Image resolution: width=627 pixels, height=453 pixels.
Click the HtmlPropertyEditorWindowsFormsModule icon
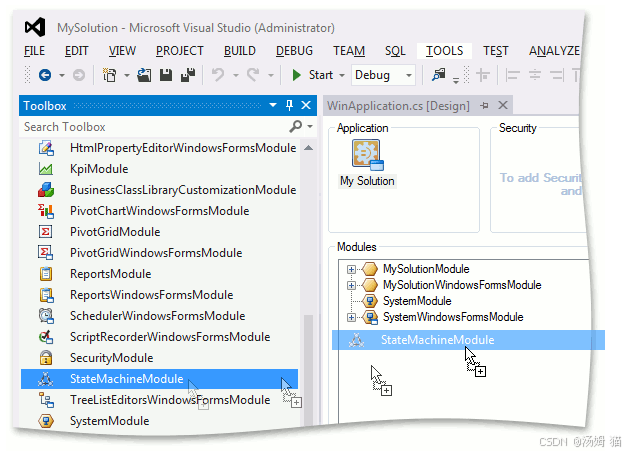pyautogui.click(x=46, y=148)
